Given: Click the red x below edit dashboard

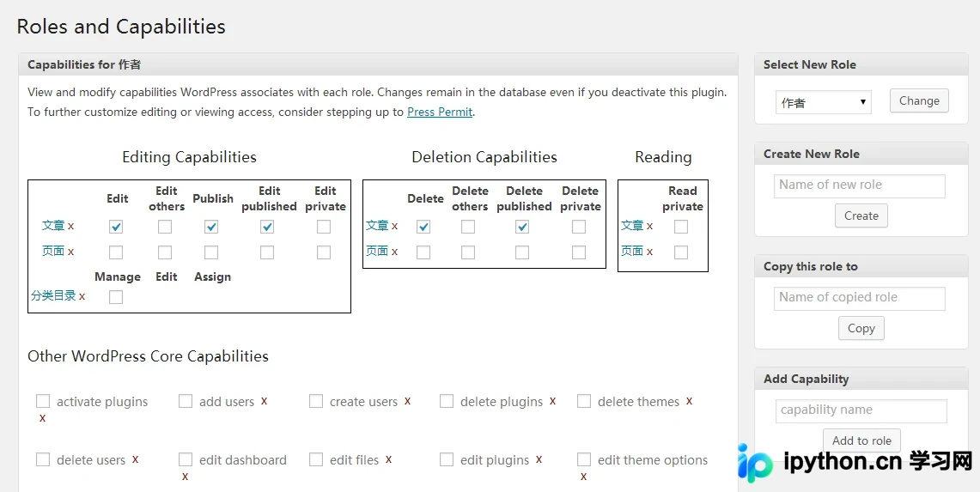Looking at the screenshot, I should 185,477.
